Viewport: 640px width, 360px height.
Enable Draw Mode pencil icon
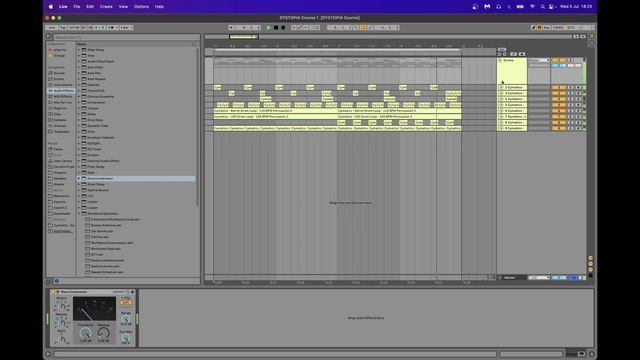533,28
